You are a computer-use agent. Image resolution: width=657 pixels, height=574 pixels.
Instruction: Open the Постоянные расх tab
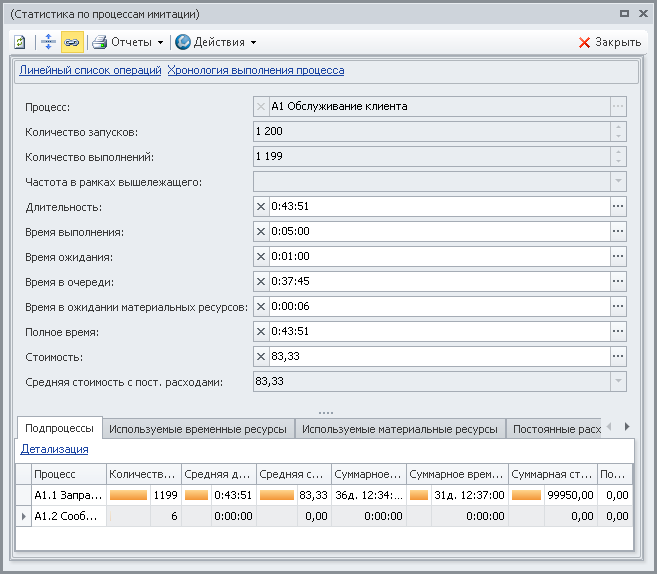tap(554, 429)
